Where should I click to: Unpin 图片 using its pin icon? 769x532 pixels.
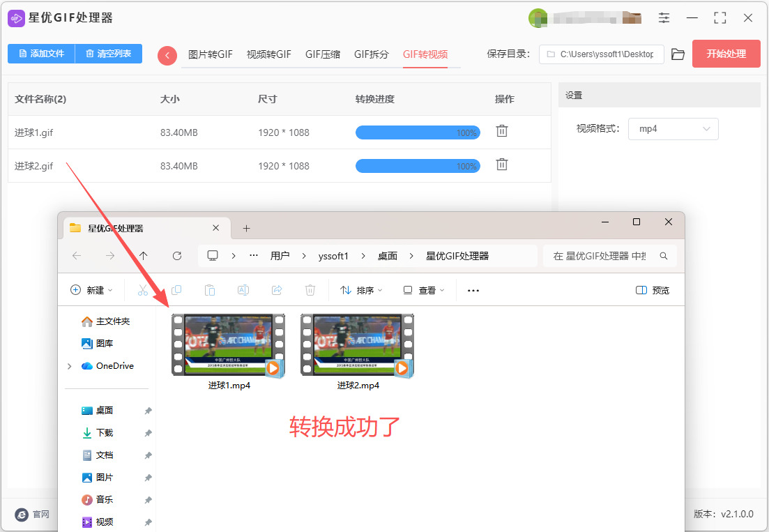click(x=148, y=478)
